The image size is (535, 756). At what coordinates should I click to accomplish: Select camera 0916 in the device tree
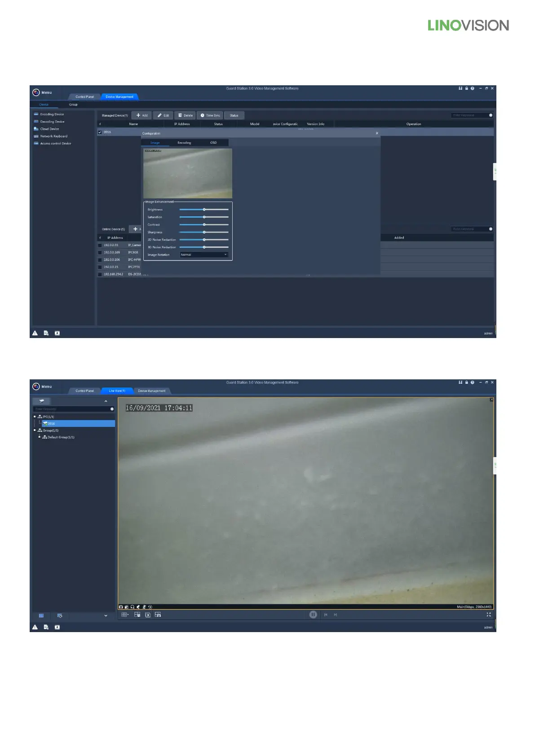[77, 423]
